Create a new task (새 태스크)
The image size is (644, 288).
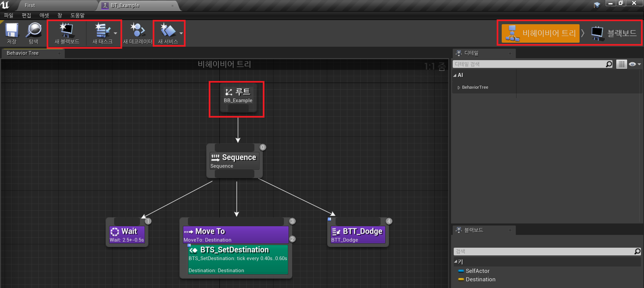tap(102, 33)
